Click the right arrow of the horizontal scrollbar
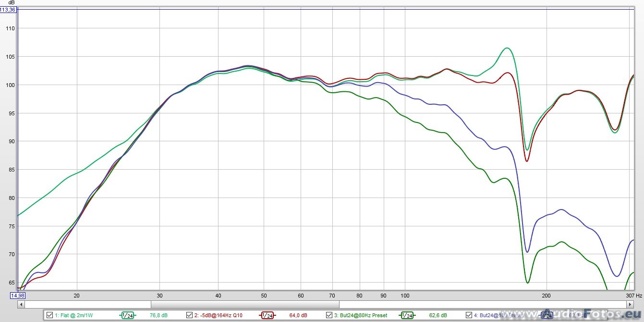 coord(630,304)
